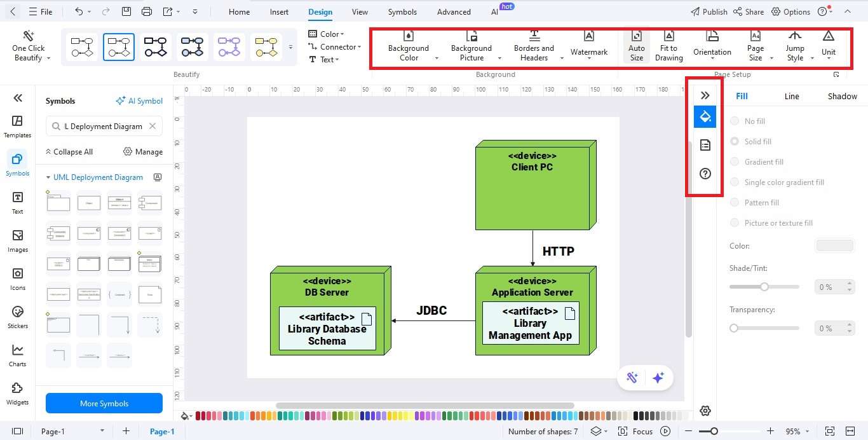Select the One Click Beautify tool
This screenshot has height=440, width=868.
tap(28, 46)
